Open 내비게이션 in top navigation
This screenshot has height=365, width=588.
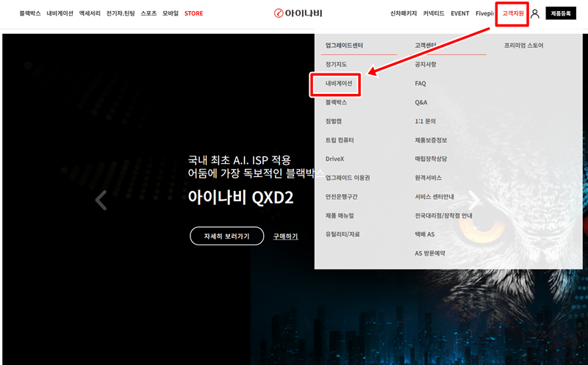pyautogui.click(x=60, y=13)
